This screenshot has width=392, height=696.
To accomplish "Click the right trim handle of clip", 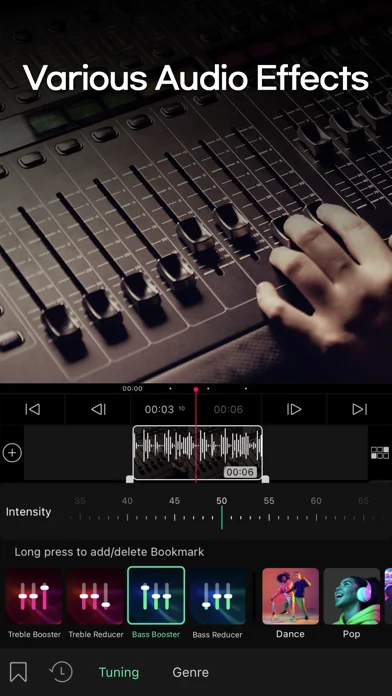I will point(265,479).
